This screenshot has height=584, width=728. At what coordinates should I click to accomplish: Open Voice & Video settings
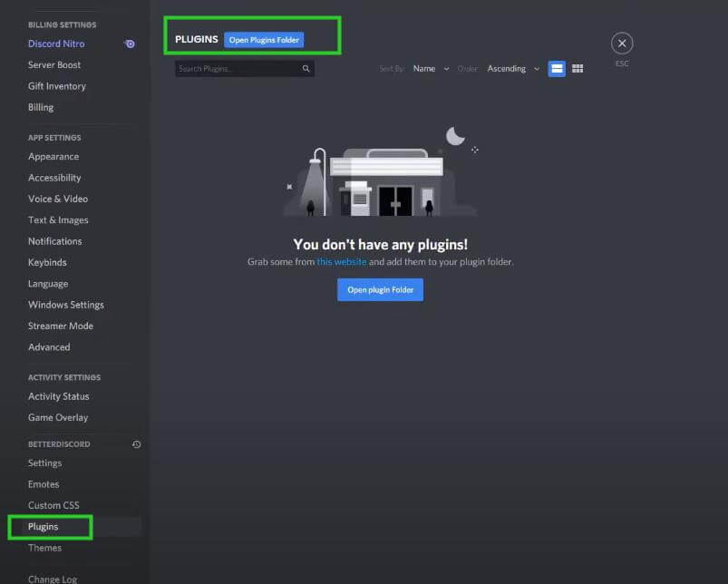[x=58, y=199]
